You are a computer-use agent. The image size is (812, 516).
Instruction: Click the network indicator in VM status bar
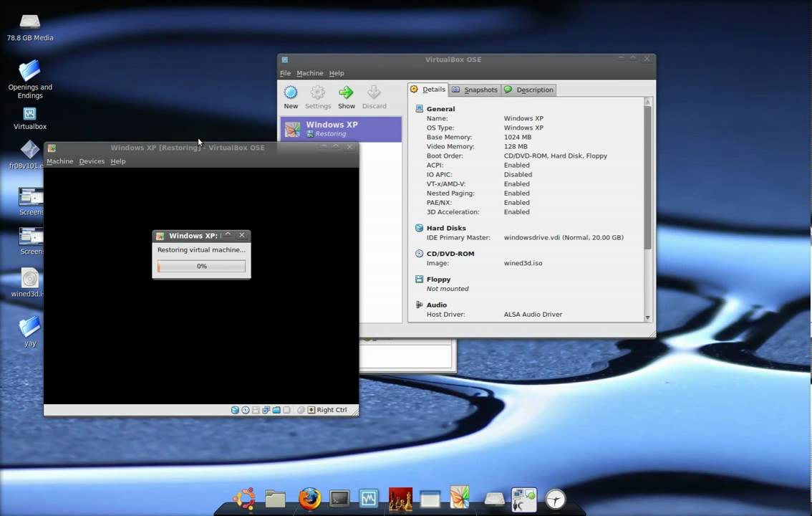tap(266, 410)
